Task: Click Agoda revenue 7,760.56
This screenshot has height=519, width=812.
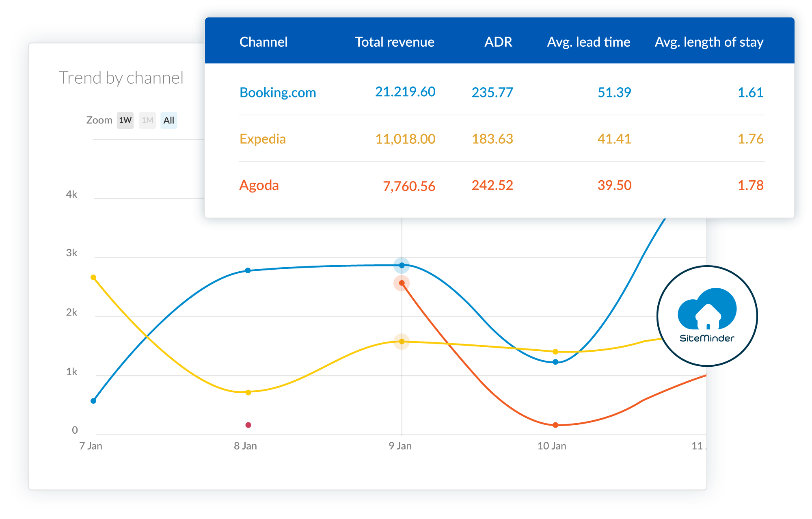Action: tap(409, 186)
